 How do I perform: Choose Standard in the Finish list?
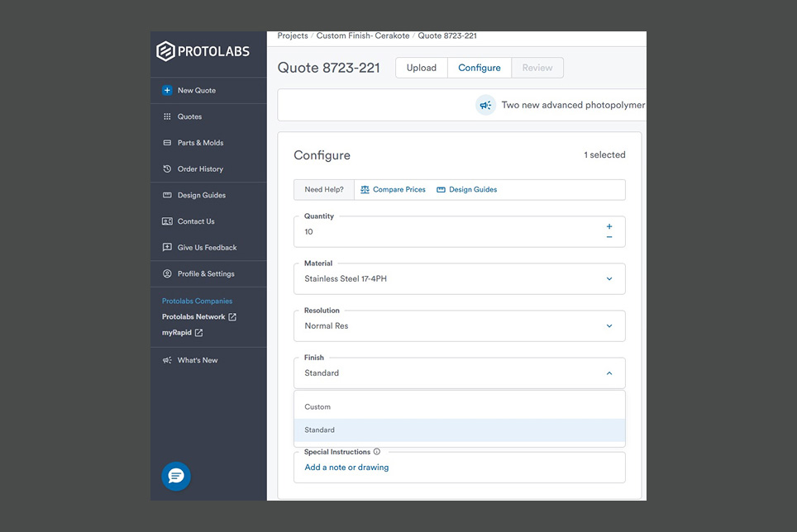point(320,430)
